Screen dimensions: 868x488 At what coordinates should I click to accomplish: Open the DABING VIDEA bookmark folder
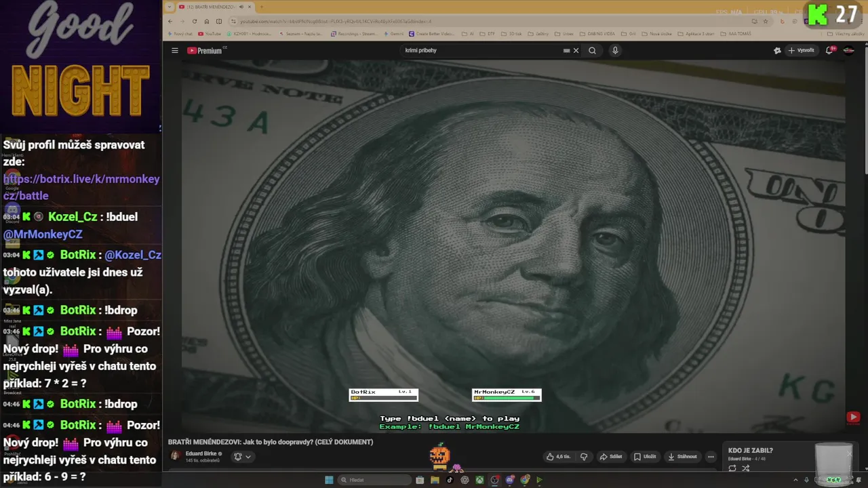click(x=597, y=33)
